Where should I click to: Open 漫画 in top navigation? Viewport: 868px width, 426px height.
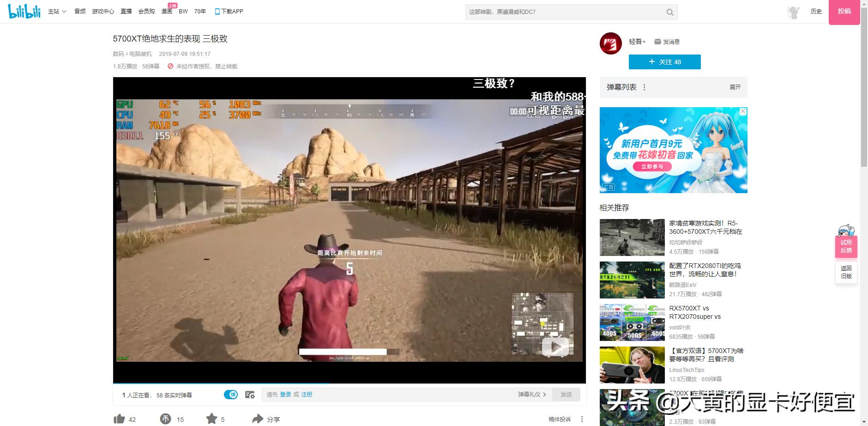[167, 12]
